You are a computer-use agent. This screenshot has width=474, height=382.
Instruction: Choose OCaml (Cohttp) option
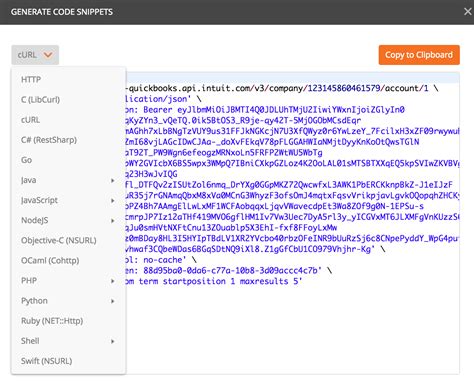(x=68, y=261)
